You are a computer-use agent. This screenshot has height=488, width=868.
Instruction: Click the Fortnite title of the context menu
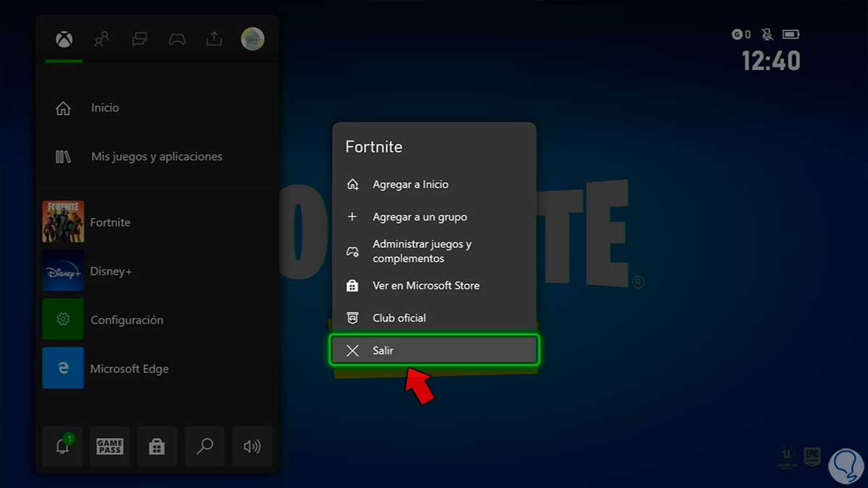click(x=374, y=147)
